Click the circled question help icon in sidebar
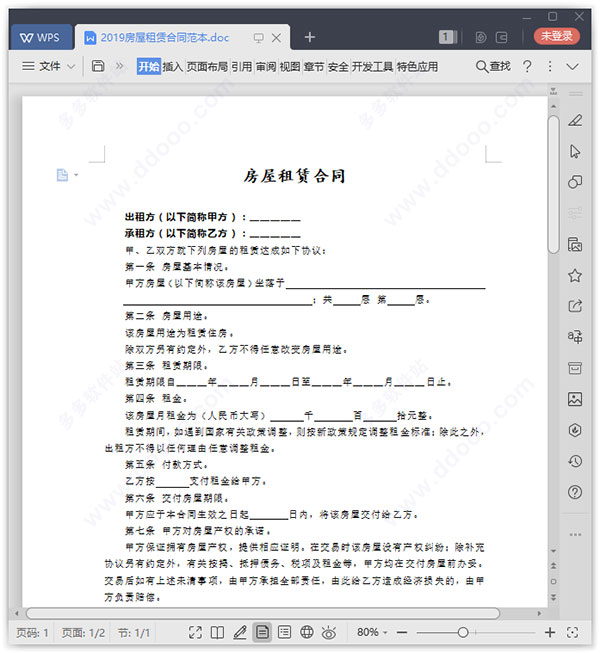Viewport: 600px width, 653px height. [x=575, y=492]
